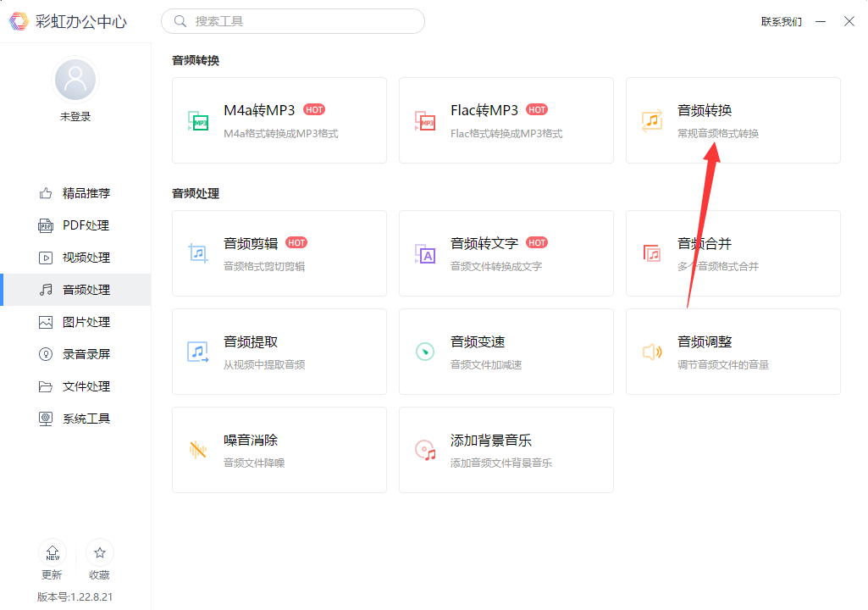Open the 噪音消除 noise removal icon
Screen dimensions: 868x610
tap(198, 450)
